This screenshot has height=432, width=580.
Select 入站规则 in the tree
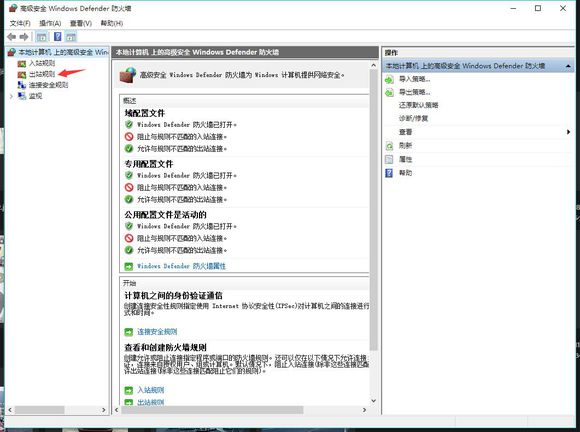pos(42,63)
